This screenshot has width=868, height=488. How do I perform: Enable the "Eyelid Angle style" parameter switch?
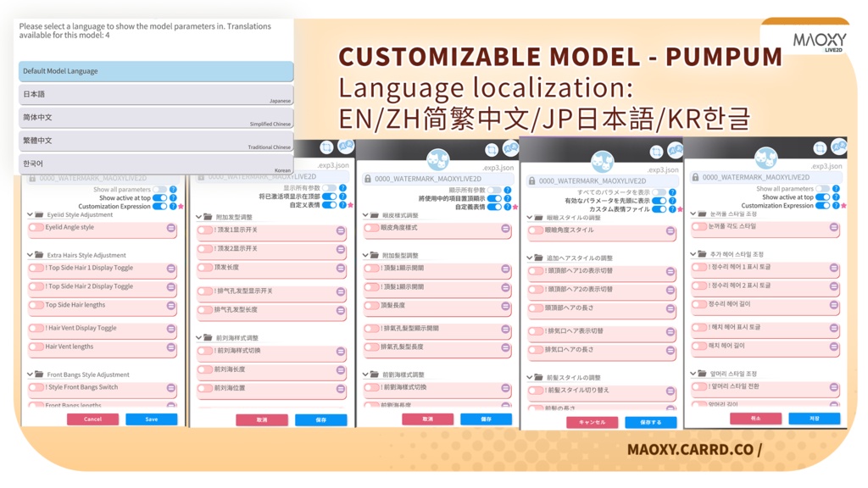click(x=36, y=227)
